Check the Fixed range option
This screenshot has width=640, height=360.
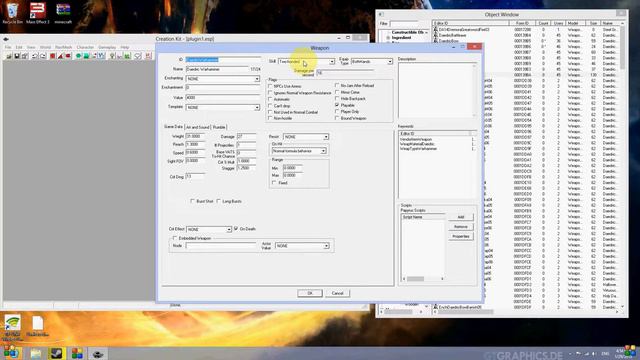click(x=274, y=183)
